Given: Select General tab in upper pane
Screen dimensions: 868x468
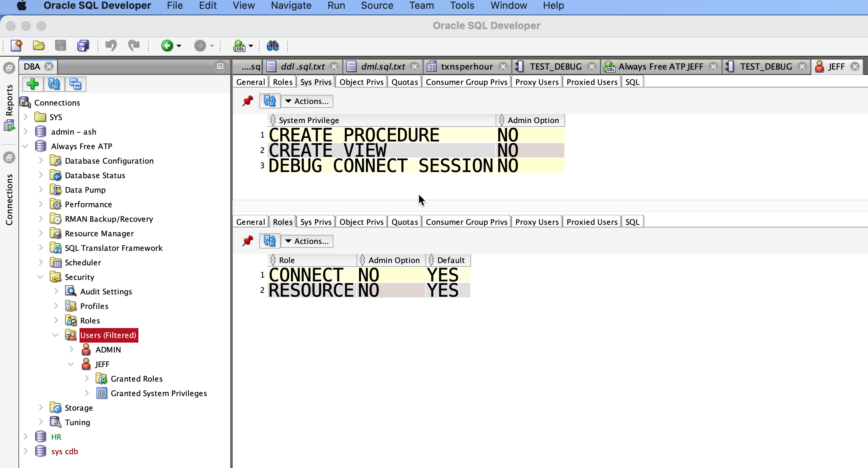Looking at the screenshot, I should tap(250, 82).
